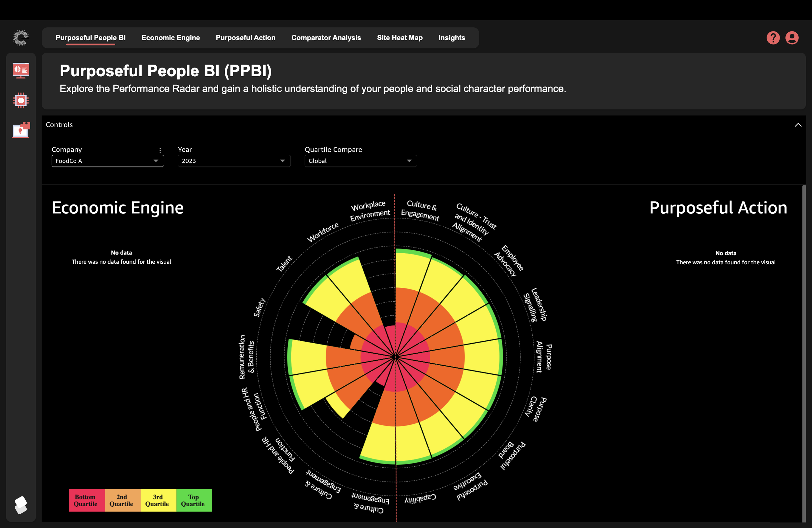Open the Quartile Compare dropdown showing Global
This screenshot has height=528, width=812.
click(360, 161)
